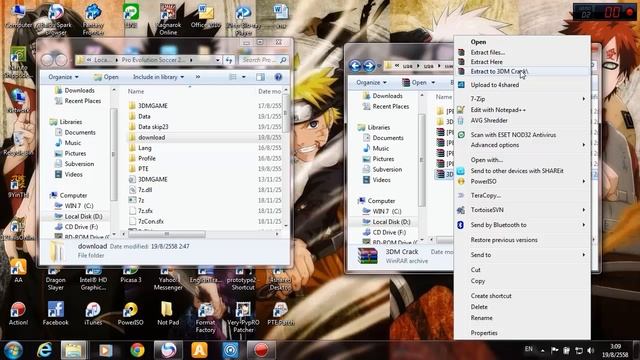Click Back arrow in right Explorer window

(x=355, y=65)
